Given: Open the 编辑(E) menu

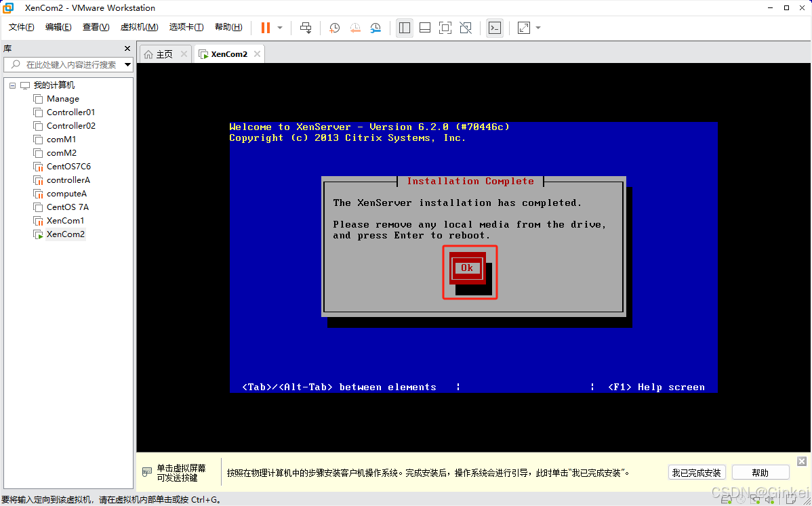Looking at the screenshot, I should click(58, 27).
